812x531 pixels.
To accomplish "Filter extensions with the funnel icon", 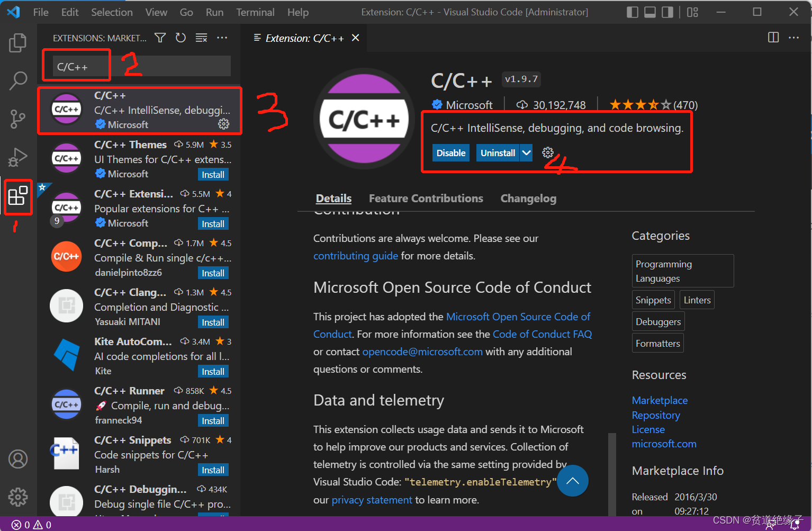I will (x=160, y=38).
